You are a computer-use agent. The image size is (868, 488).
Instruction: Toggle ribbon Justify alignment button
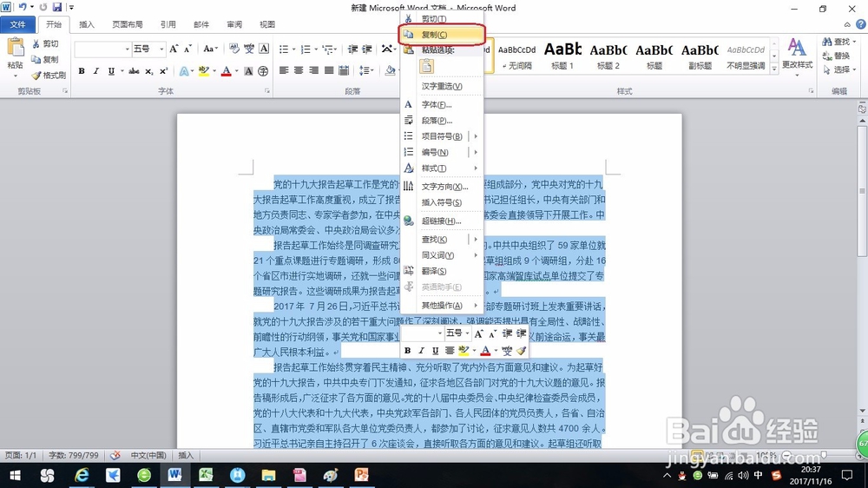329,70
